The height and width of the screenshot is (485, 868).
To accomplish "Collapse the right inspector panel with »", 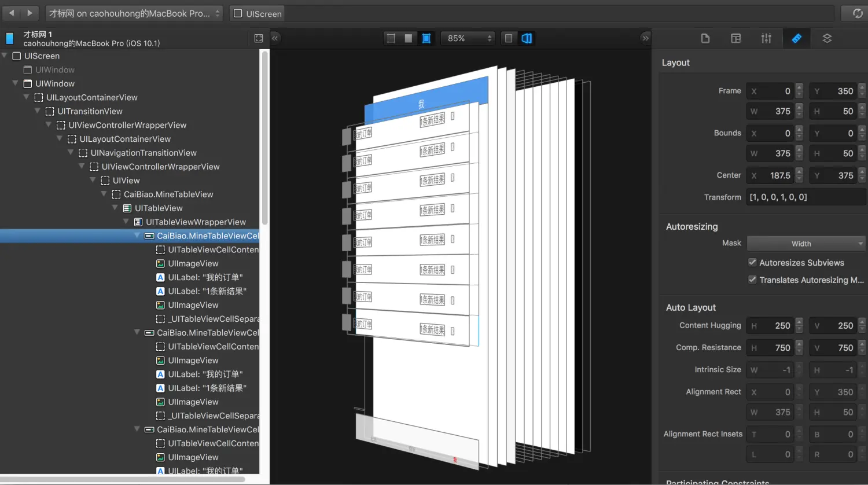I will [646, 38].
